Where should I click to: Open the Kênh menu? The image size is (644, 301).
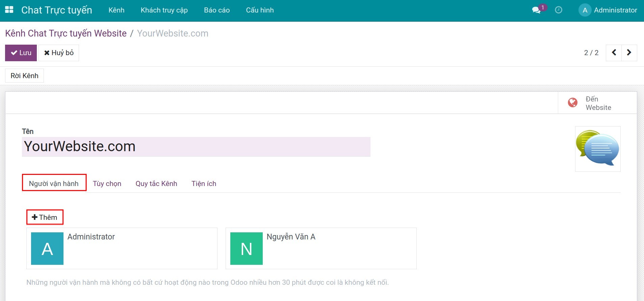pyautogui.click(x=117, y=10)
